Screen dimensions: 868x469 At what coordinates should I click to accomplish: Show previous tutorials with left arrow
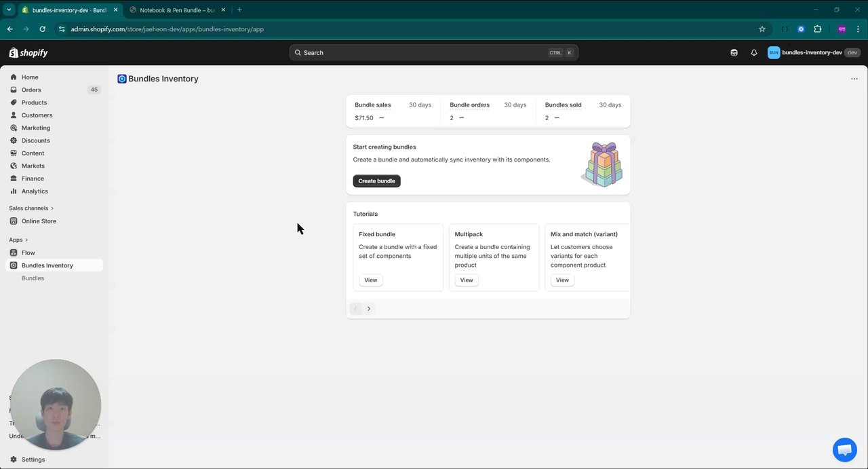pos(355,309)
